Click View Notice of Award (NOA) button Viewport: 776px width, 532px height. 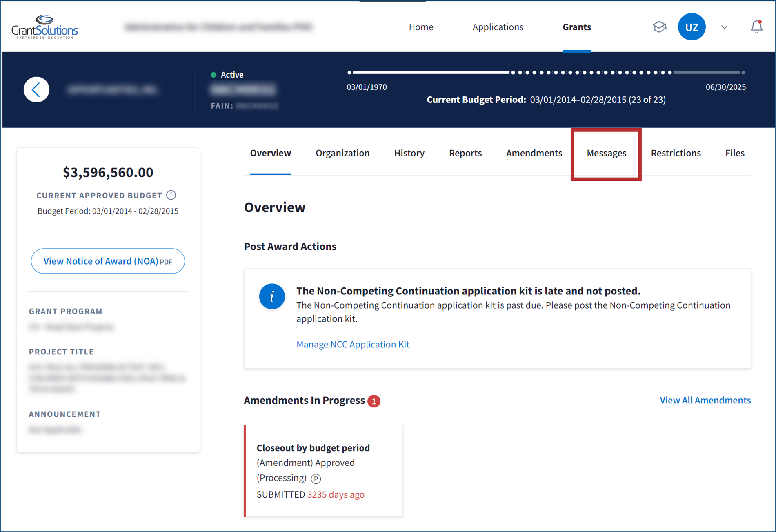(108, 261)
